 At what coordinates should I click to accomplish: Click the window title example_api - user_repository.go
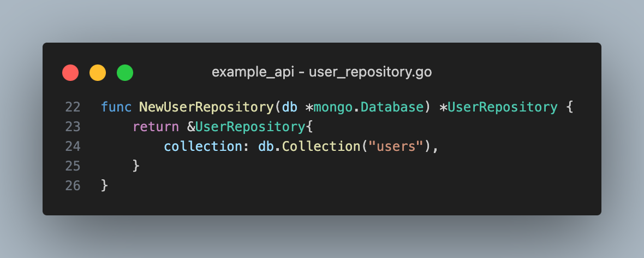click(x=321, y=72)
